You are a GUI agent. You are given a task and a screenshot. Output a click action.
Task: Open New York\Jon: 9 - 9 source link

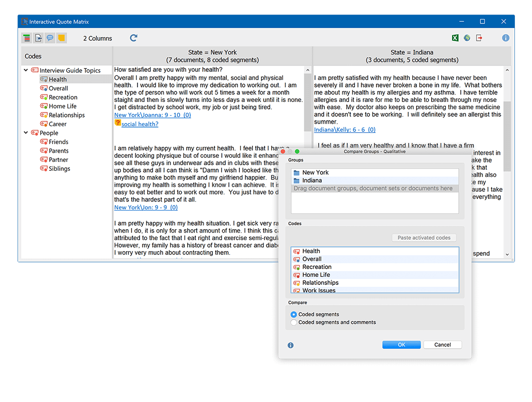point(146,208)
